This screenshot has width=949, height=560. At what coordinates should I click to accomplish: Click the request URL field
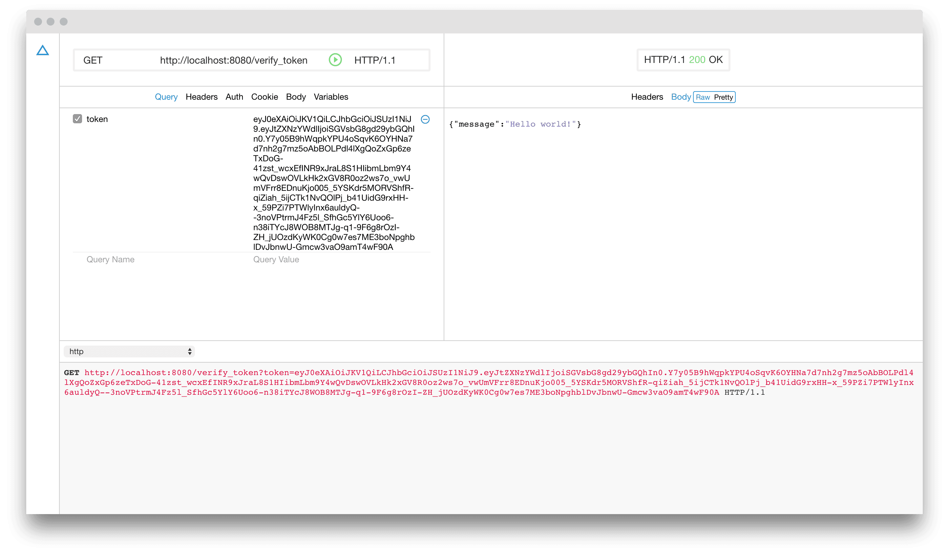(234, 60)
